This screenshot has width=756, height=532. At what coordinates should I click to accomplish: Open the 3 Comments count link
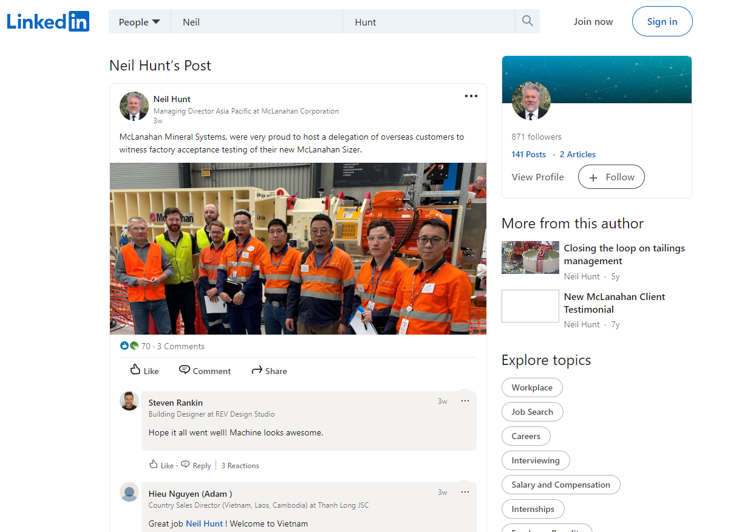(x=181, y=346)
